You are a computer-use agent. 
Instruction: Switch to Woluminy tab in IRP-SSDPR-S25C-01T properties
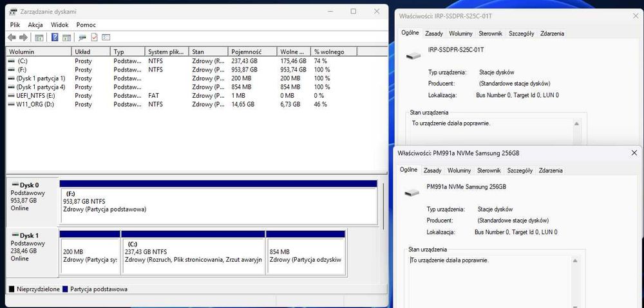(460, 33)
